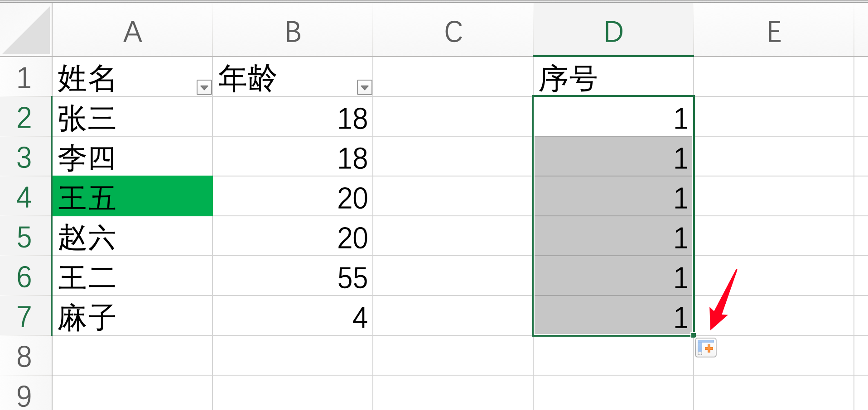Viewport: 868px width, 410px height.
Task: Click the fill handle at selection corner
Action: [694, 335]
